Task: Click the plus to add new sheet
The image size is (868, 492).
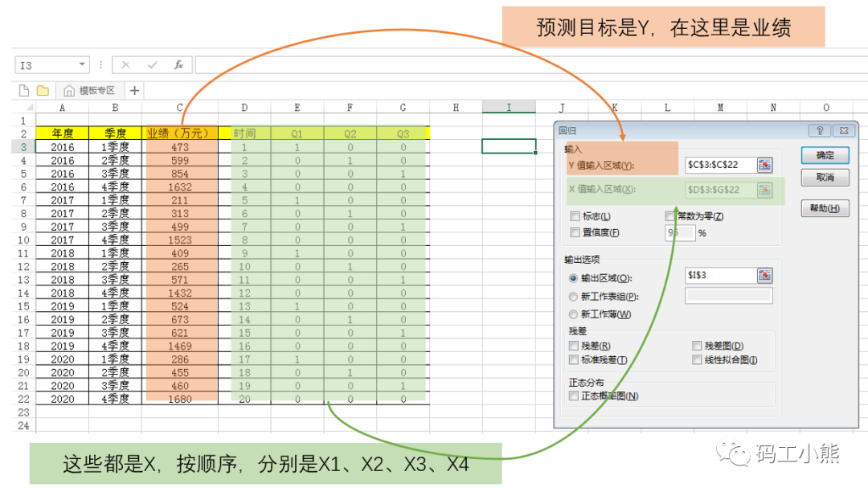Action: coord(134,89)
